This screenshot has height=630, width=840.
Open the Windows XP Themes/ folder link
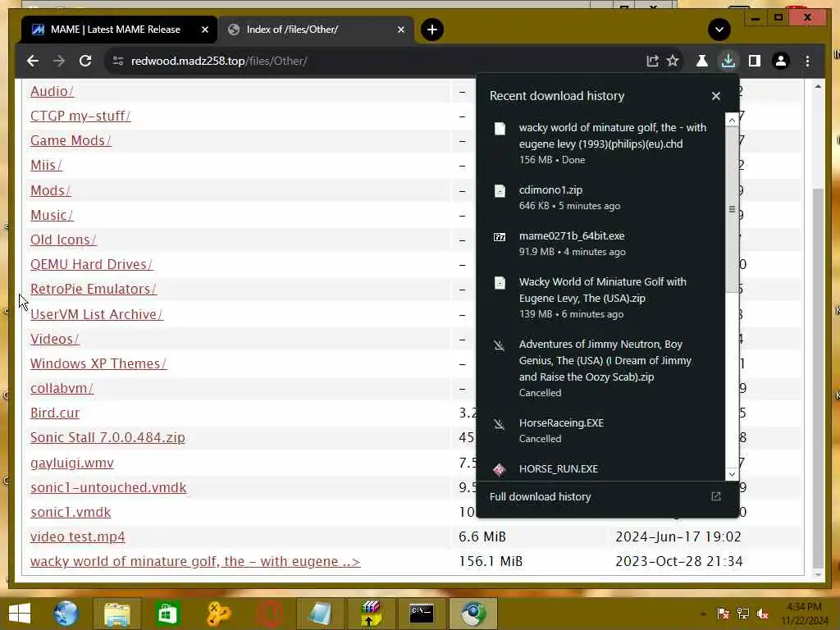(x=98, y=363)
